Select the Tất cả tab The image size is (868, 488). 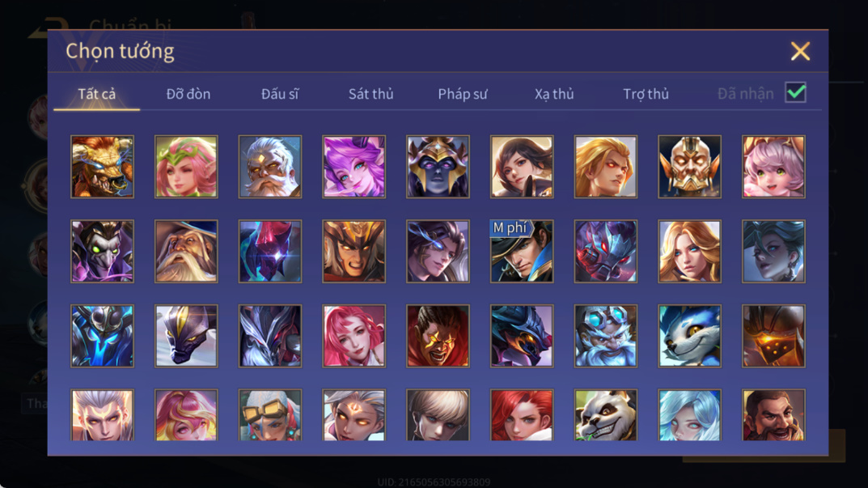(x=97, y=94)
